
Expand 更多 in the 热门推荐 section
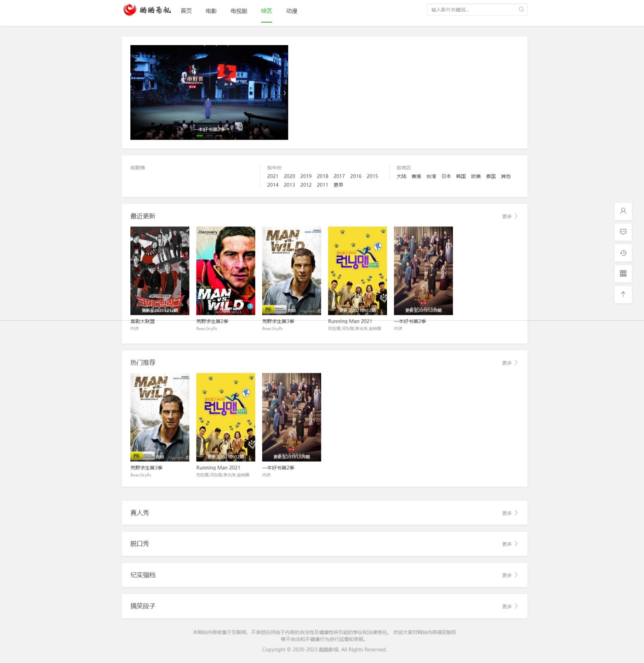click(x=510, y=363)
